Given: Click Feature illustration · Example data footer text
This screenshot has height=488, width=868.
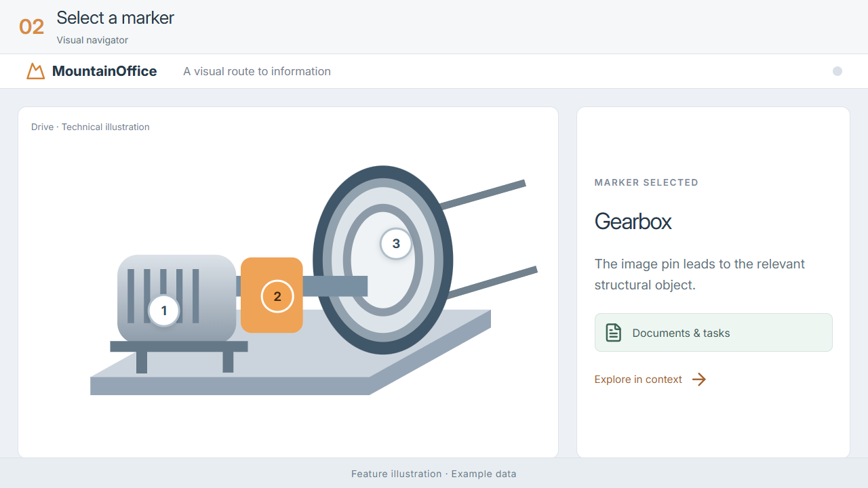Looking at the screenshot, I should pyautogui.click(x=434, y=474).
